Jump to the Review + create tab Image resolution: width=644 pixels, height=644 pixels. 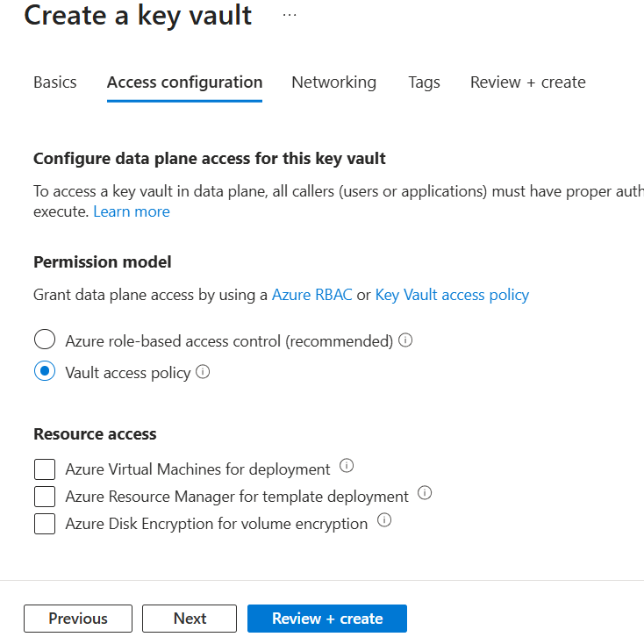[527, 82]
